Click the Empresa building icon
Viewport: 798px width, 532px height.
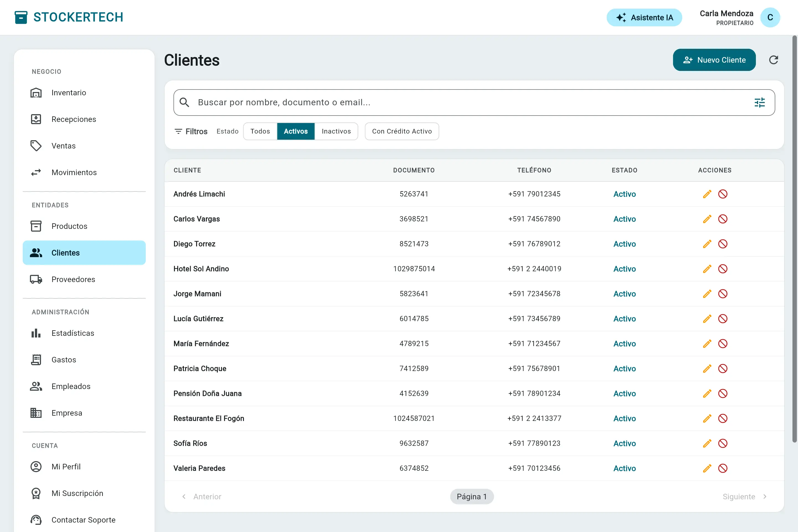[x=36, y=413]
